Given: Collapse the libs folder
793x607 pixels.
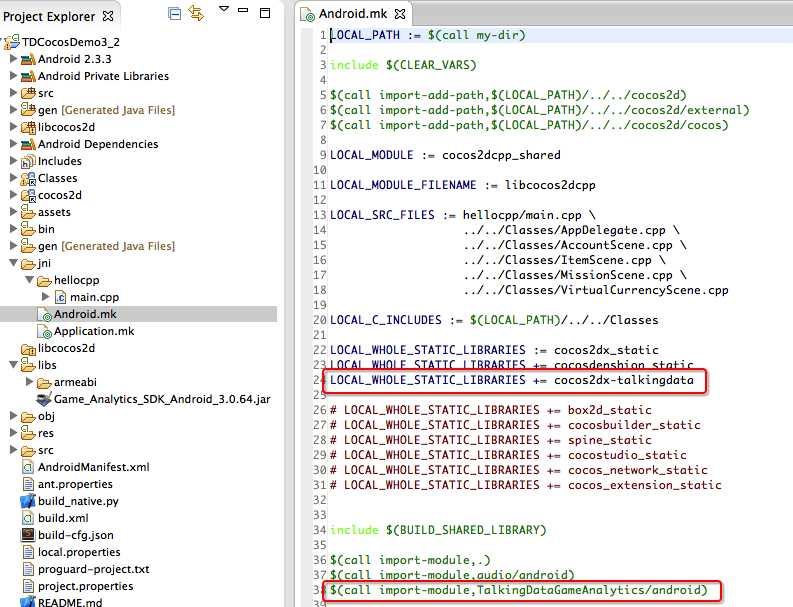Looking at the screenshot, I should [x=14, y=365].
